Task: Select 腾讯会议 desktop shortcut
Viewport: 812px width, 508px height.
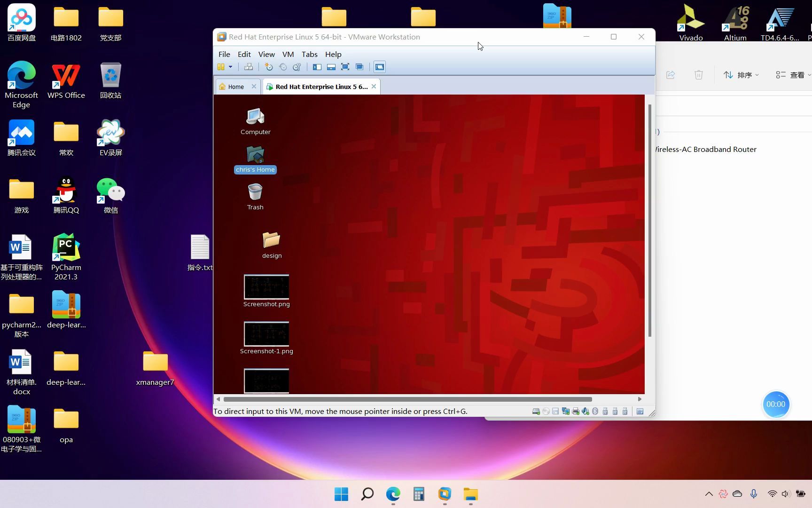Action: tap(22, 138)
